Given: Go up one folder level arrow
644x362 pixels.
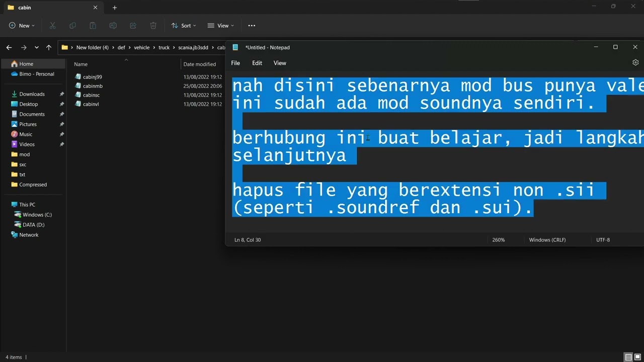Looking at the screenshot, I should tap(49, 47).
